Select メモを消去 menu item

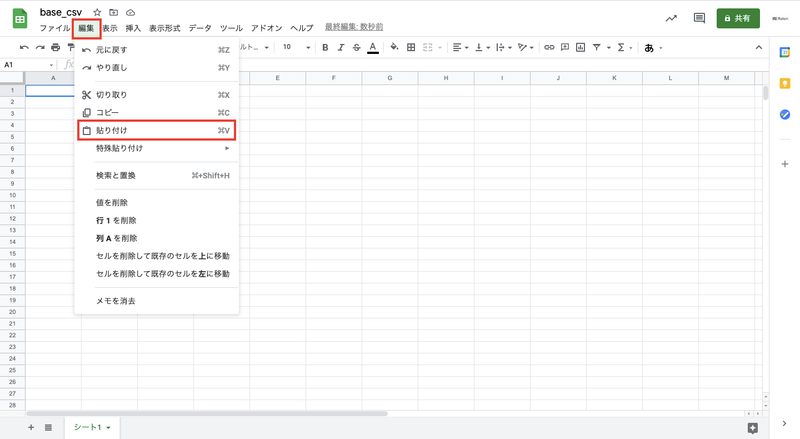pyautogui.click(x=157, y=301)
